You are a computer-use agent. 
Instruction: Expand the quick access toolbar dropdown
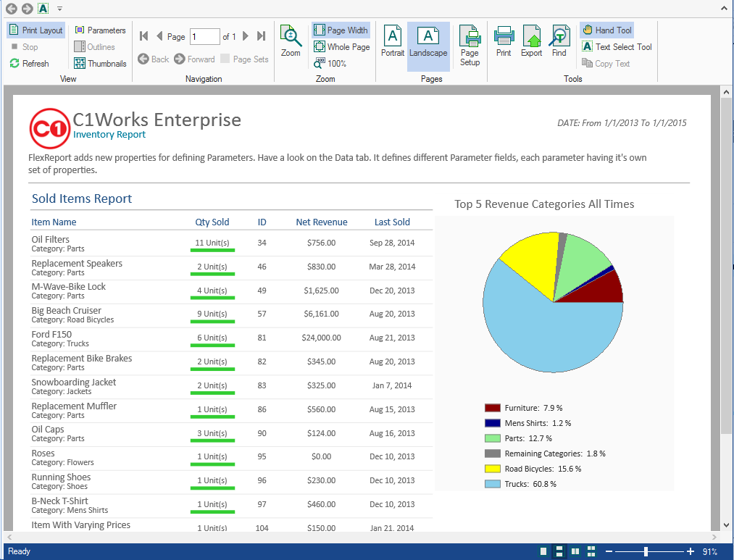tap(59, 9)
